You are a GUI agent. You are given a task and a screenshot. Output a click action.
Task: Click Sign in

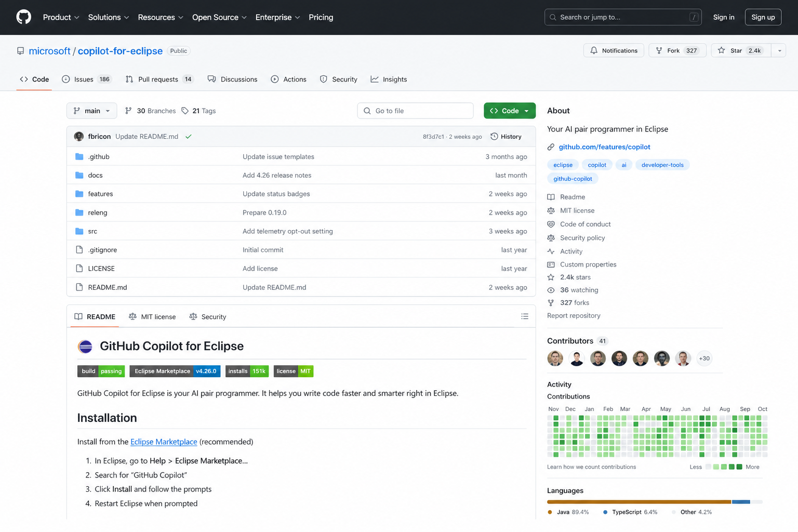pyautogui.click(x=724, y=17)
